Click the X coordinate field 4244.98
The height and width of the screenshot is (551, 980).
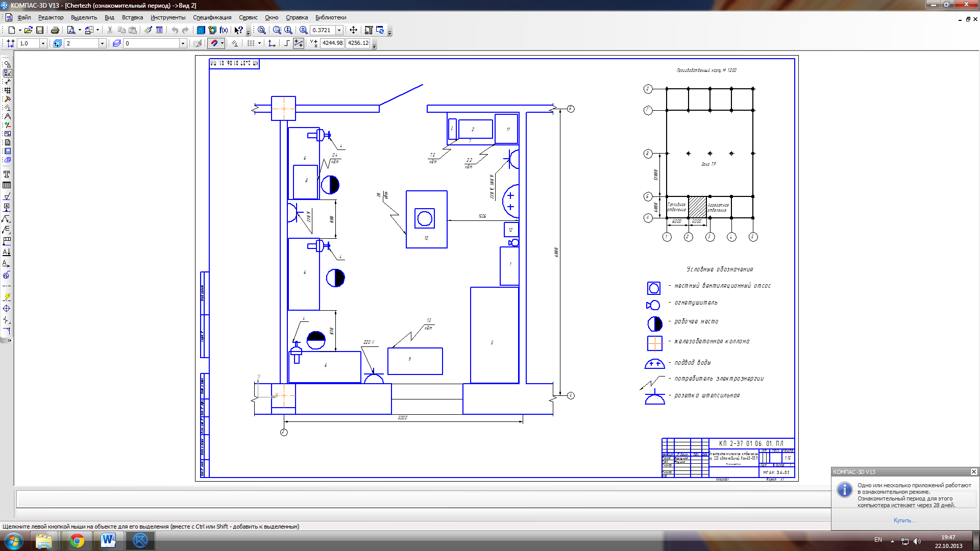pos(332,43)
